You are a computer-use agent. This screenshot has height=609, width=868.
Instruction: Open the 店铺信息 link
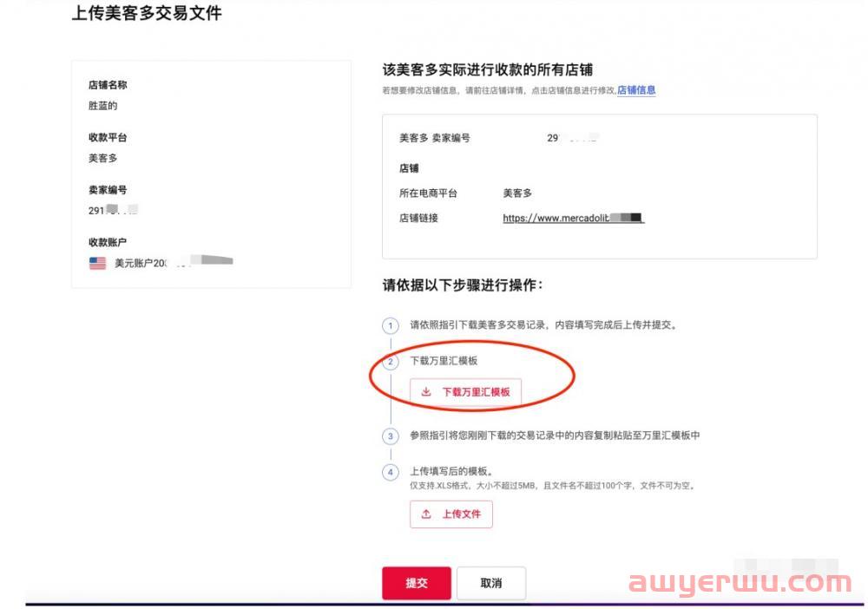click(x=636, y=90)
